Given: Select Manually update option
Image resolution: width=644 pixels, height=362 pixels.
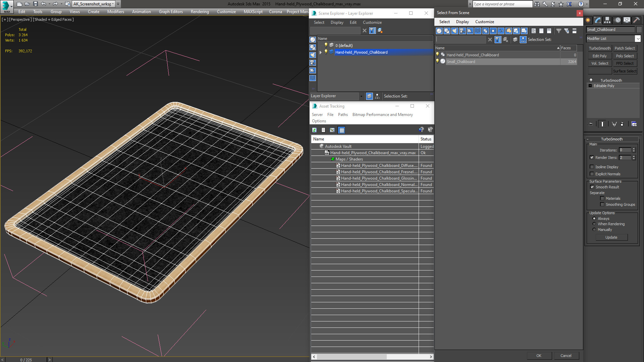Looking at the screenshot, I should pos(594,230).
